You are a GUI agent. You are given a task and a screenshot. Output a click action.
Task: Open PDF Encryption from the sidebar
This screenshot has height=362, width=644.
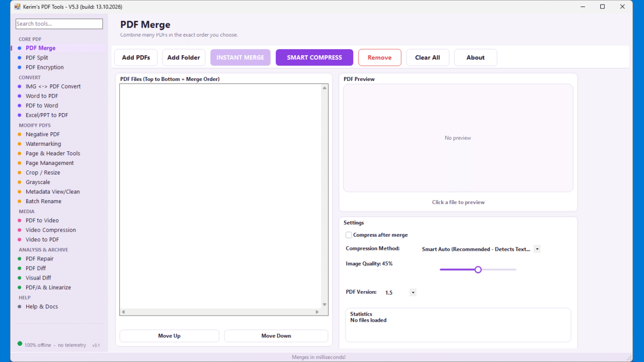(45, 67)
